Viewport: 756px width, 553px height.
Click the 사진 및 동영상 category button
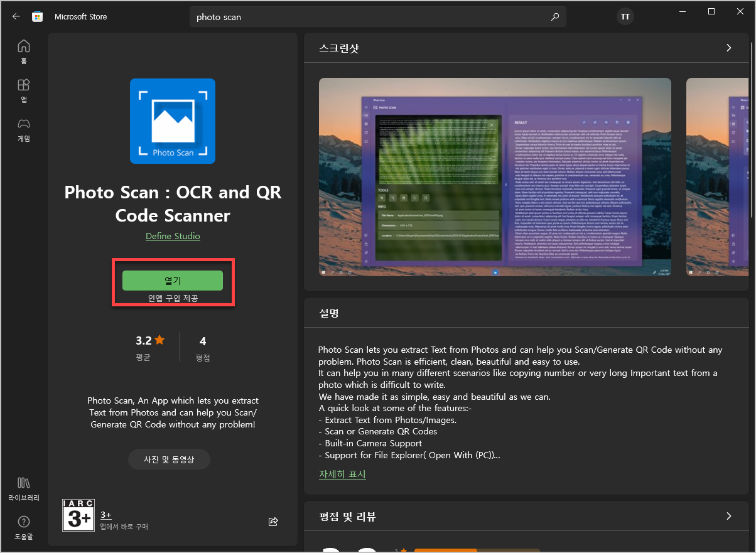[x=169, y=459]
